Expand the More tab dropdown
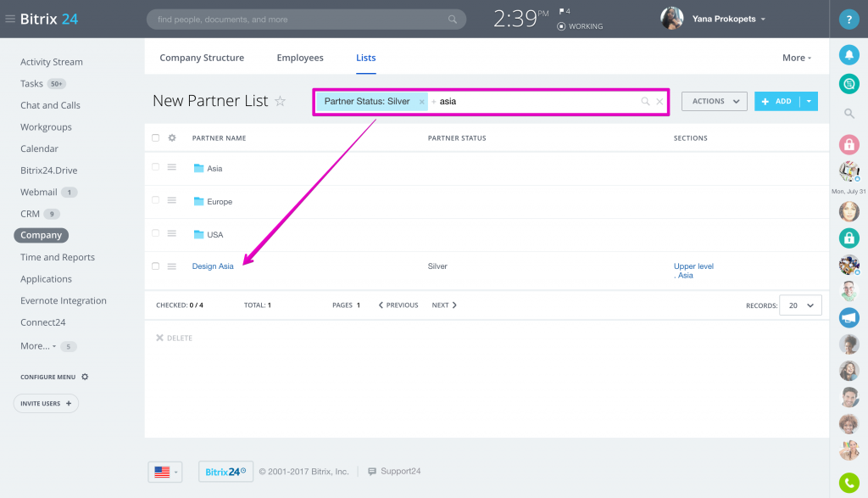Screen dimensions: 868x498 797,58
